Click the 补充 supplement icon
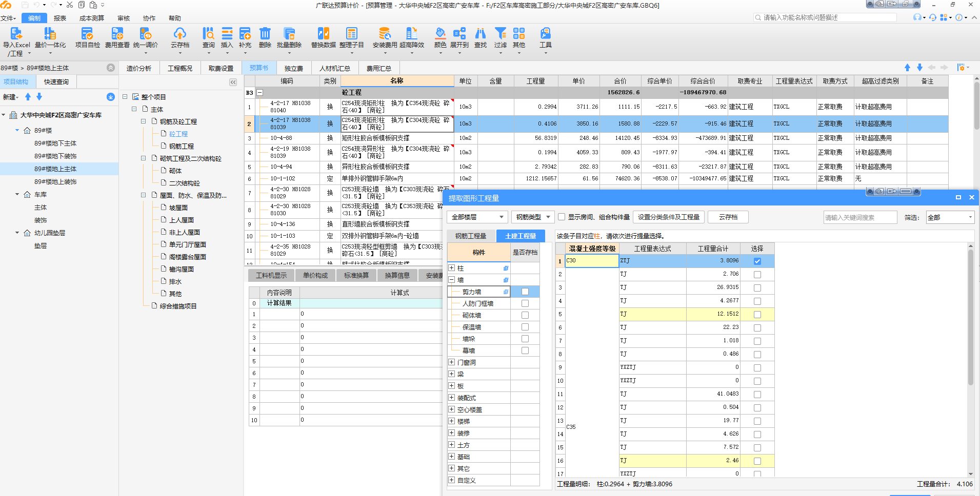980x496 pixels. pyautogui.click(x=245, y=34)
